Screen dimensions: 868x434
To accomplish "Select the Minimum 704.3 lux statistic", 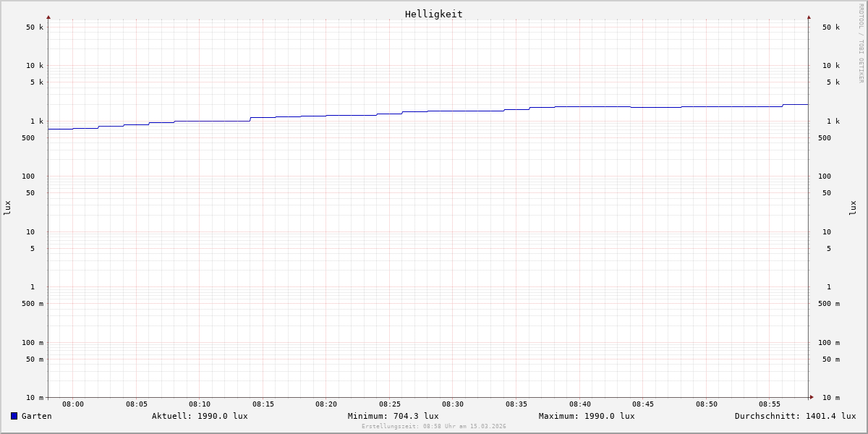I will (393, 416).
